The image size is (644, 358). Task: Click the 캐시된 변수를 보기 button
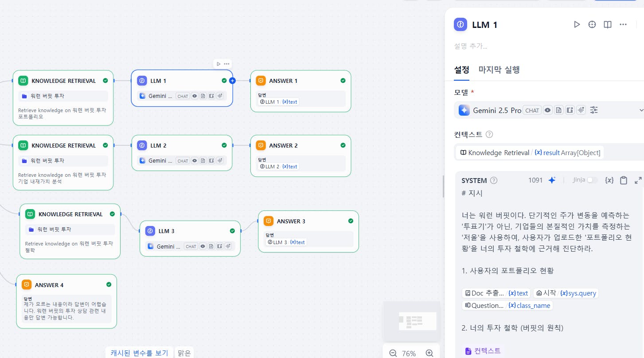(x=139, y=353)
